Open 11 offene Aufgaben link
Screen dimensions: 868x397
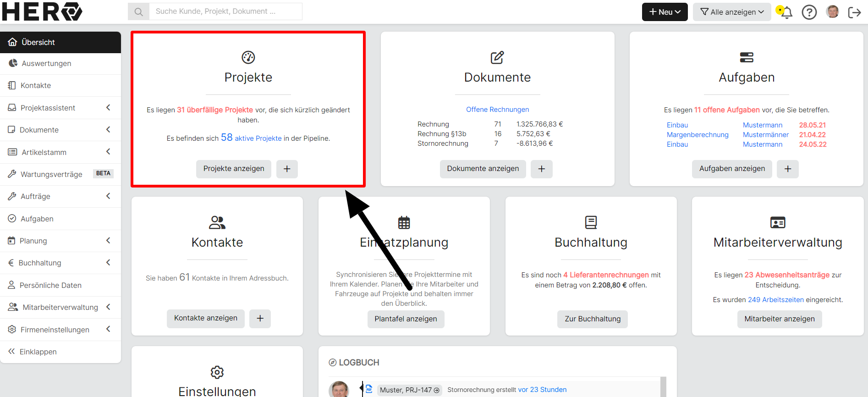[727, 110]
